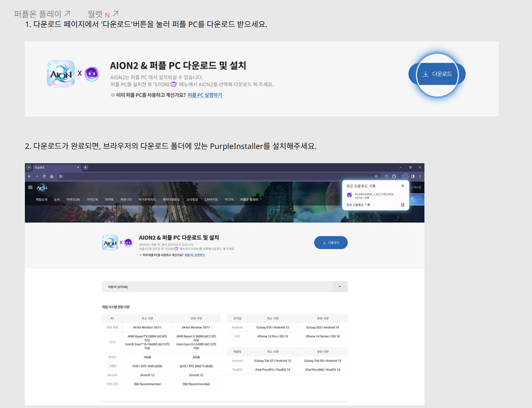Viewport: 532px width, 408px height.
Task: Click 전체 다운로드 기록 in the download popup
Action: click(358, 205)
